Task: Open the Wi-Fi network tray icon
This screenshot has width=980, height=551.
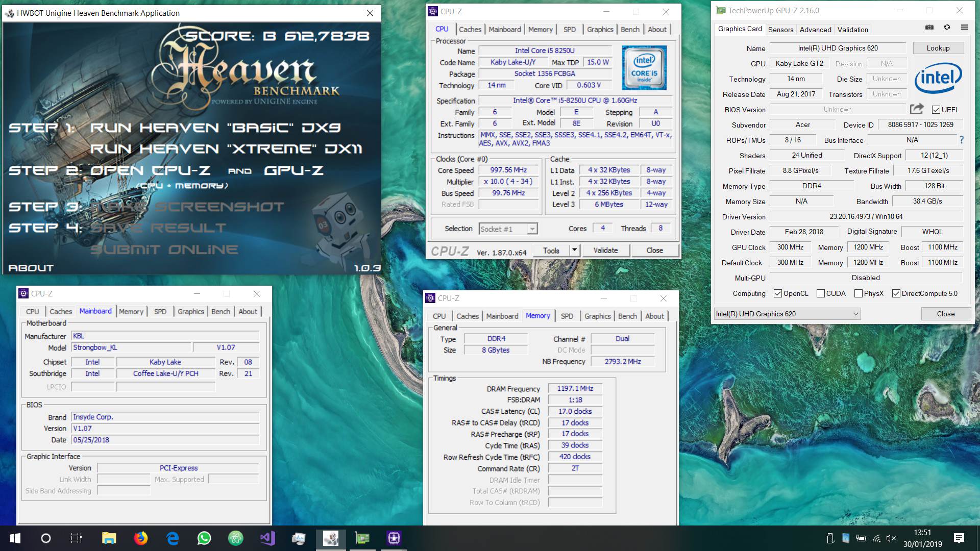Action: tap(876, 538)
